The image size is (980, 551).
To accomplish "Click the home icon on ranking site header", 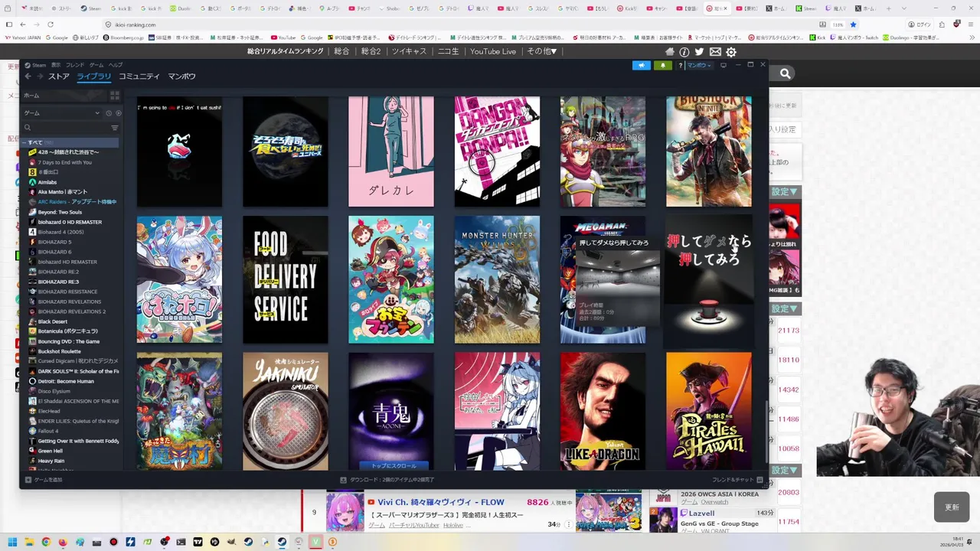I will pyautogui.click(x=670, y=52).
